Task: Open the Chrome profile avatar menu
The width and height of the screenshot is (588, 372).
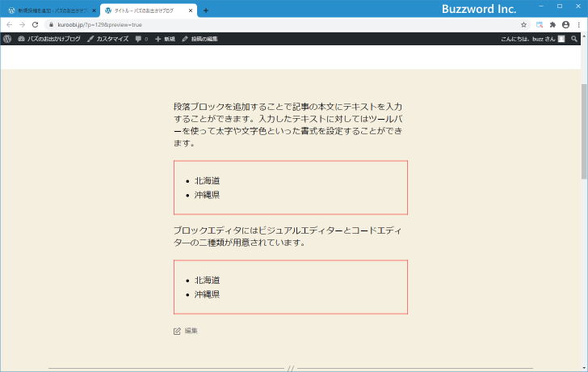Action: pos(565,25)
